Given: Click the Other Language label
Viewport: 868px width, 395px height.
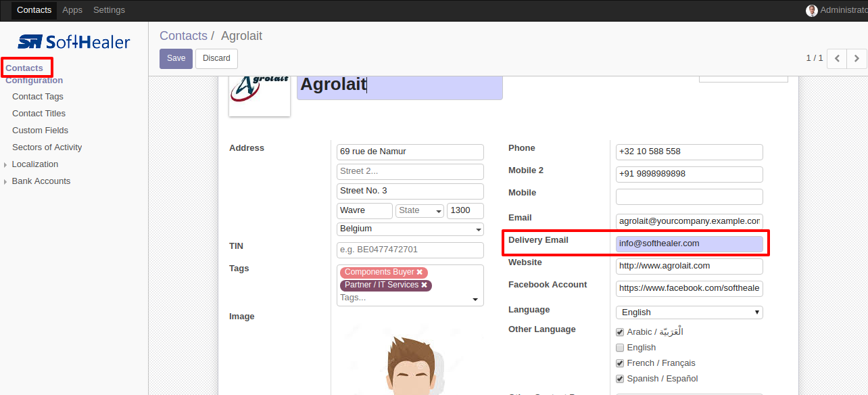Looking at the screenshot, I should pyautogui.click(x=542, y=329).
